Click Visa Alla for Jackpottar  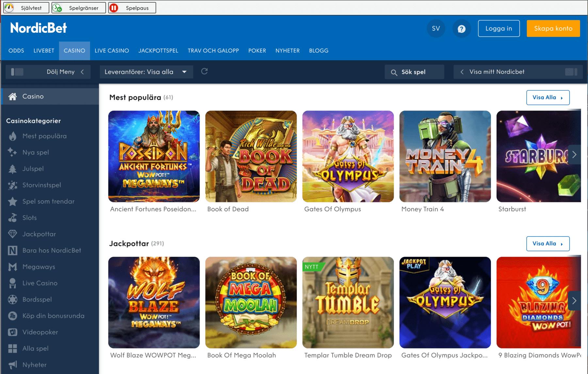[x=548, y=244]
